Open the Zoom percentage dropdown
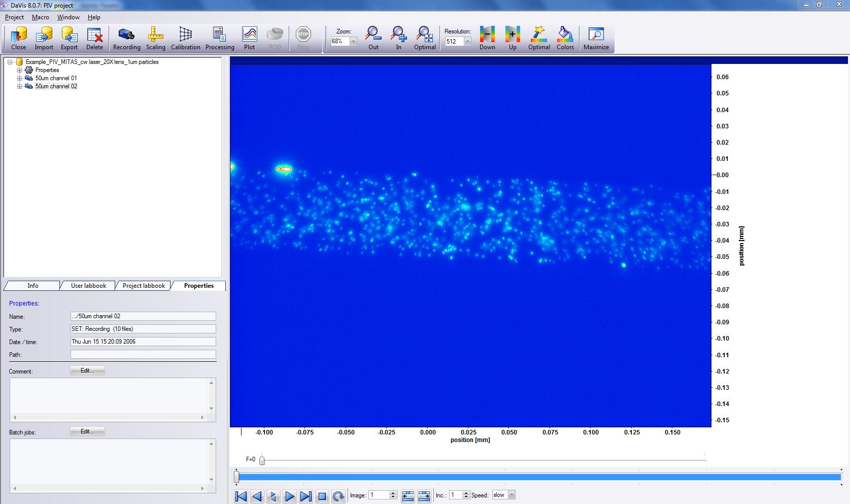Image resolution: width=850 pixels, height=504 pixels. [353, 42]
